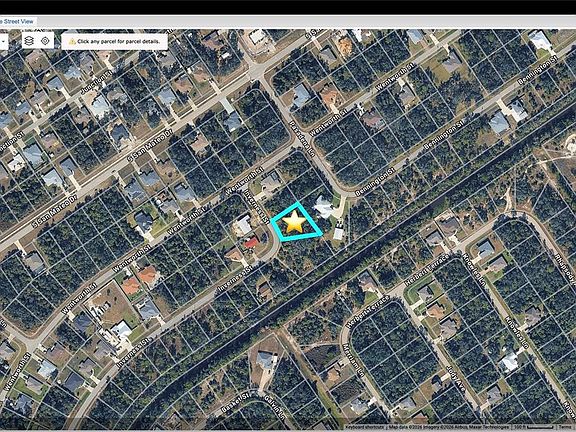Expand the dropdown arrow left of layers icon
The width and height of the screenshot is (576, 432).
tap(3, 41)
